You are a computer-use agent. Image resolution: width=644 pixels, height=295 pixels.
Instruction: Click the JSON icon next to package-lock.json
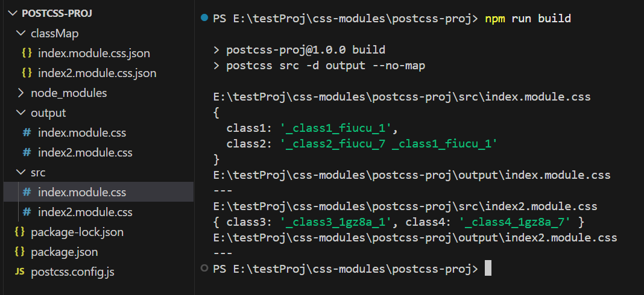click(x=19, y=232)
